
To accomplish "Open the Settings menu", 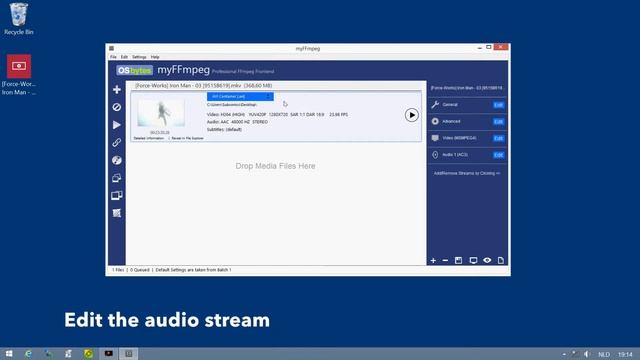I will [139, 57].
